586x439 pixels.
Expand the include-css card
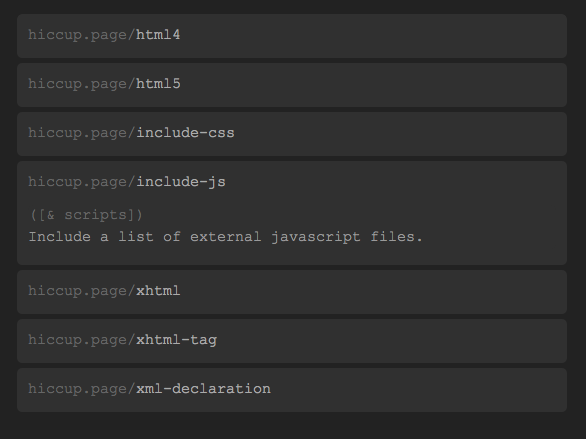click(292, 134)
